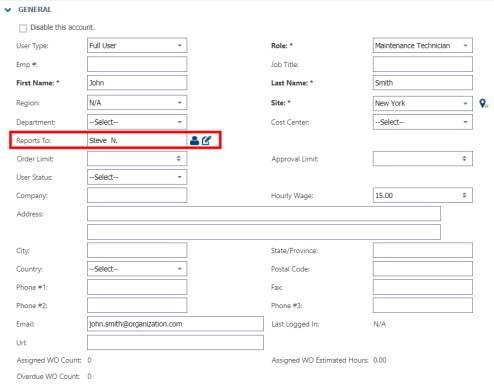
Task: Click the Approval Limit stepper arrows
Action: coord(464,159)
